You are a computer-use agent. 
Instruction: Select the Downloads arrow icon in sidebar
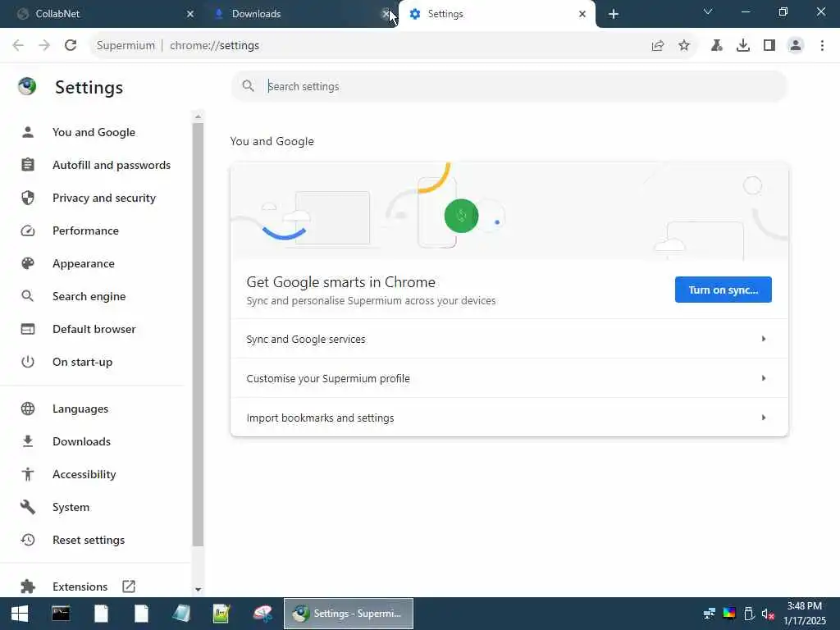tap(28, 441)
